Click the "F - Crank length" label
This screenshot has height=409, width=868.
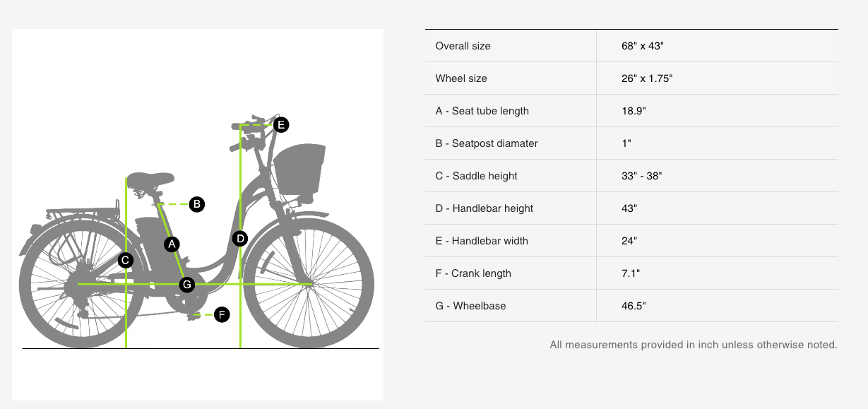(473, 273)
